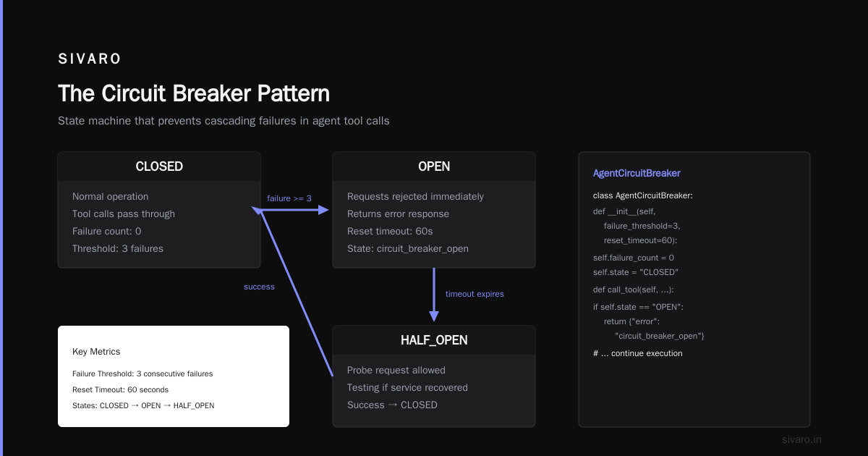Screen dimensions: 868x456
Task: Click the 'timeout expires' transition label
Action: coord(475,294)
